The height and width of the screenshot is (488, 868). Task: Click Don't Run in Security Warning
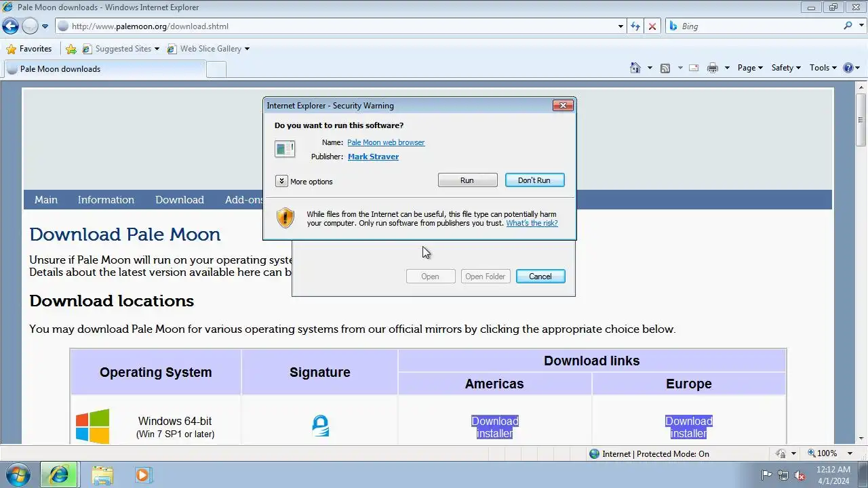click(x=534, y=180)
